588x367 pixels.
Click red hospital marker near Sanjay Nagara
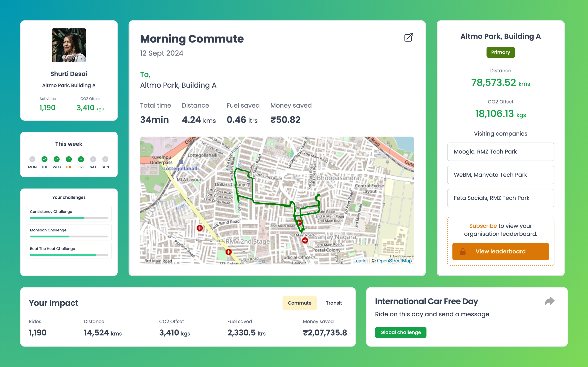pyautogui.click(x=305, y=240)
